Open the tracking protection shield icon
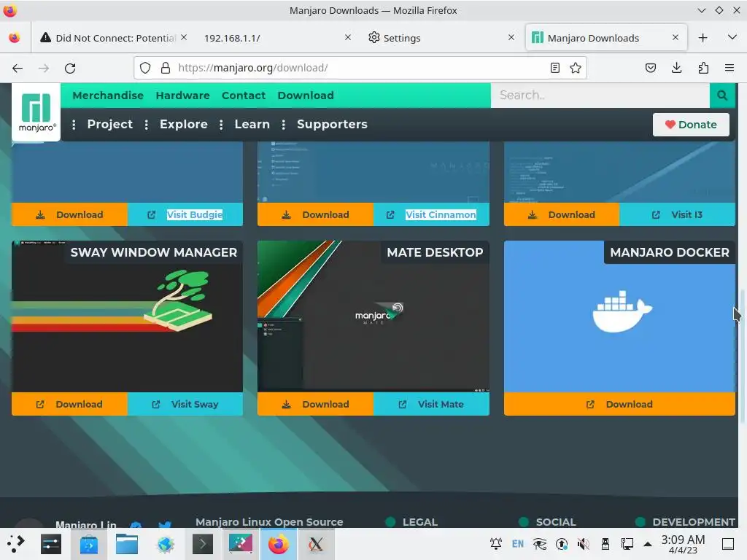This screenshot has height=560, width=747. coord(145,68)
